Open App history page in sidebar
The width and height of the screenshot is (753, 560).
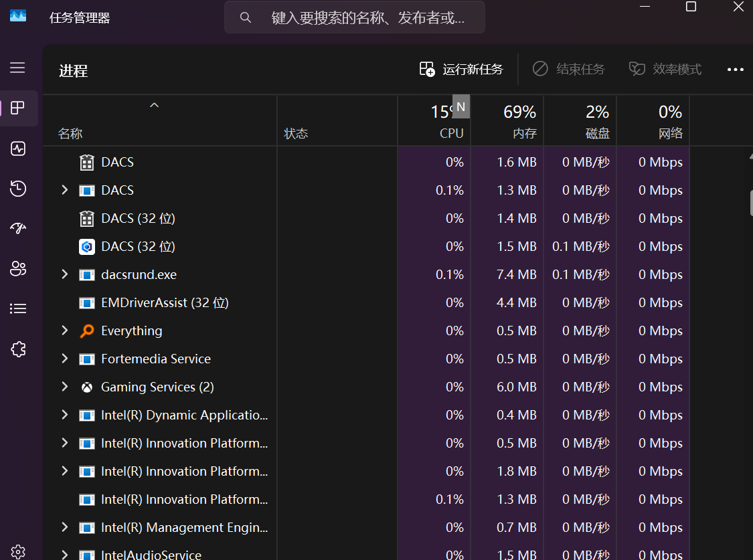(18, 189)
